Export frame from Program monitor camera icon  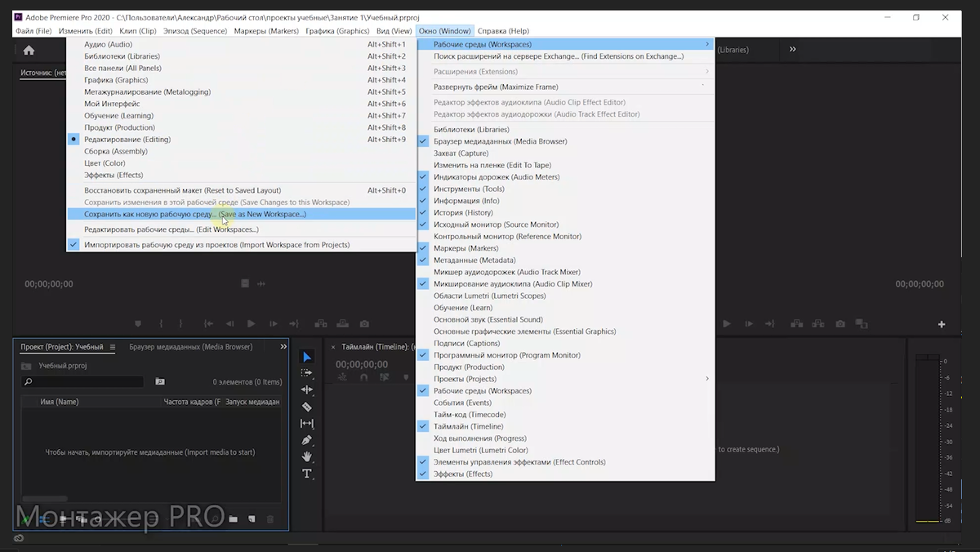[x=840, y=324]
